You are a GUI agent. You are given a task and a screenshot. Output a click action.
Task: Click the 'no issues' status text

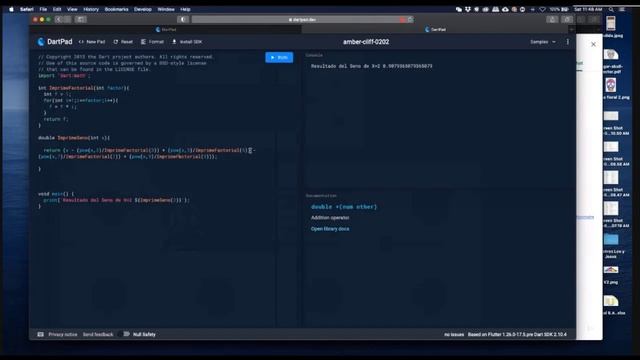(x=454, y=334)
